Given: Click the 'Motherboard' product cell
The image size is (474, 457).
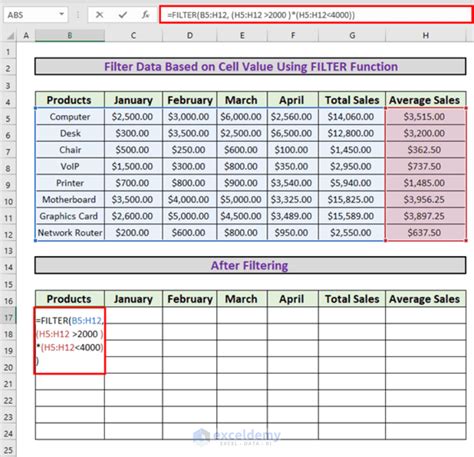Looking at the screenshot, I should [x=70, y=199].
